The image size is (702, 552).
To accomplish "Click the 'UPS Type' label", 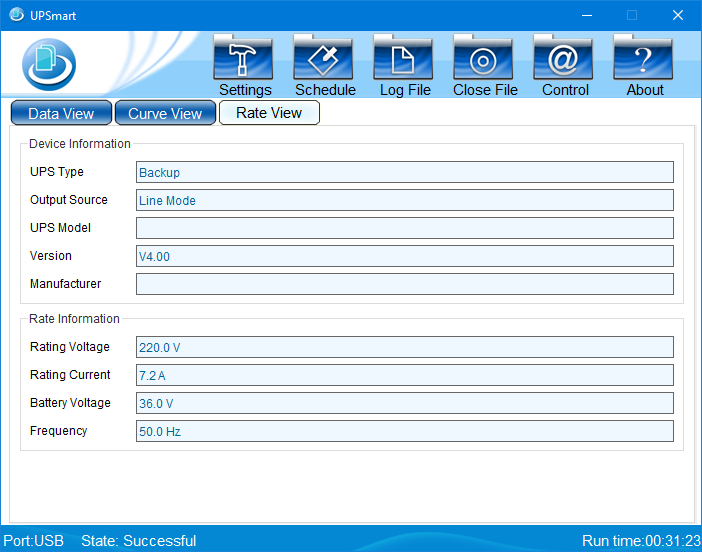I will [x=57, y=172].
